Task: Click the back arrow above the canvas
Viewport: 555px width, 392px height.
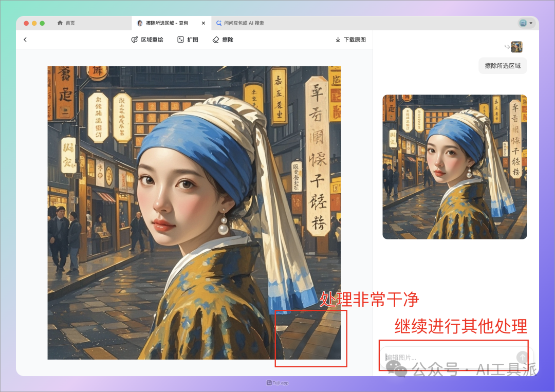Action: (25, 40)
